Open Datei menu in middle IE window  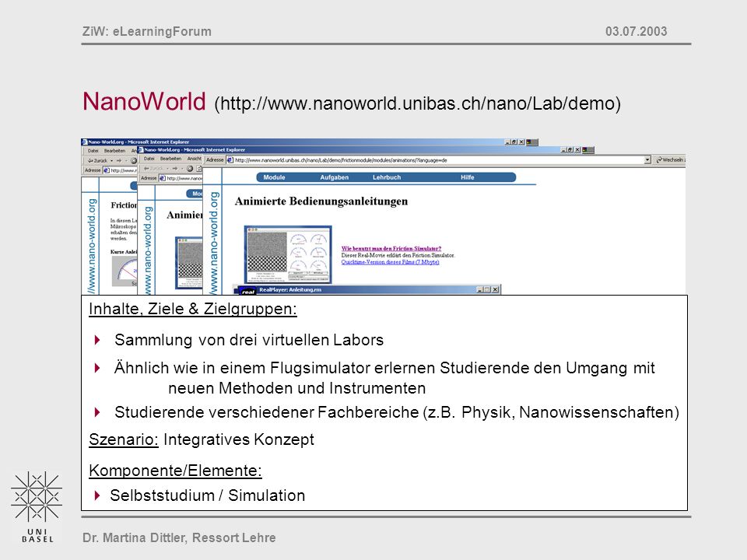coord(149,159)
